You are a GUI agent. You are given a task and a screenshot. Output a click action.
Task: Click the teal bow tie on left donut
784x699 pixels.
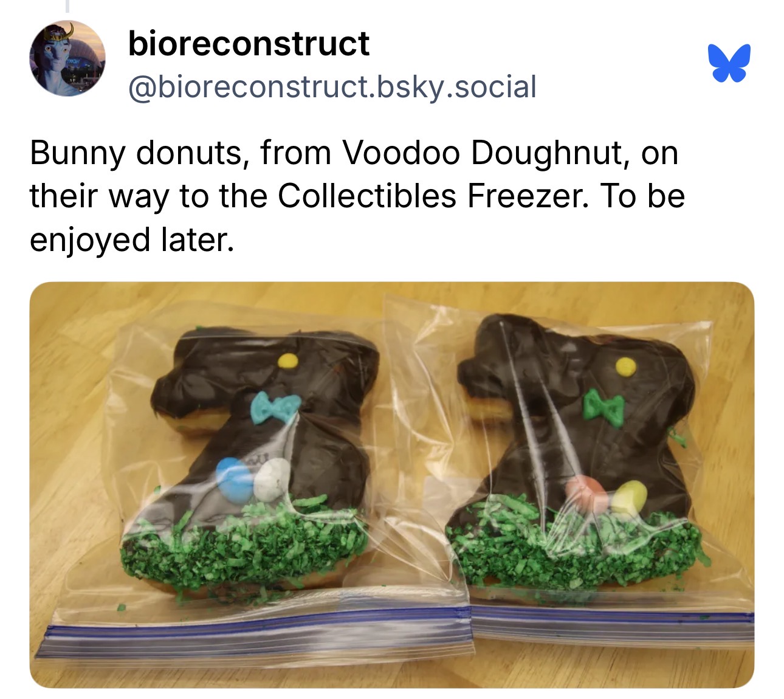[275, 408]
